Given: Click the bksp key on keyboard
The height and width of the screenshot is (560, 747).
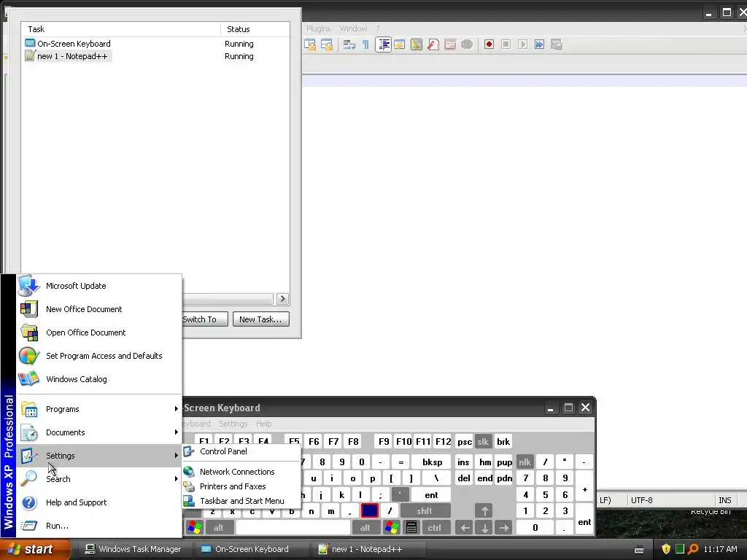Looking at the screenshot, I should 432,462.
